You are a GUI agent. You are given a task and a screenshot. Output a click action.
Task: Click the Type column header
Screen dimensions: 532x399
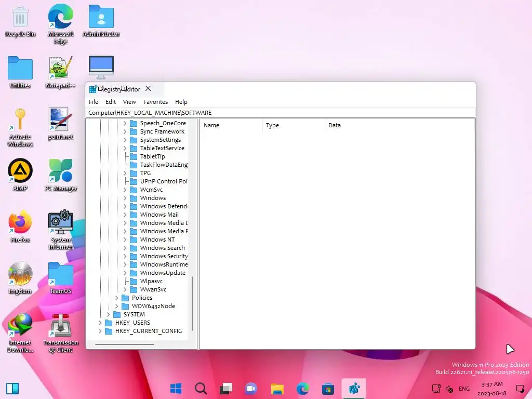pyautogui.click(x=294, y=125)
